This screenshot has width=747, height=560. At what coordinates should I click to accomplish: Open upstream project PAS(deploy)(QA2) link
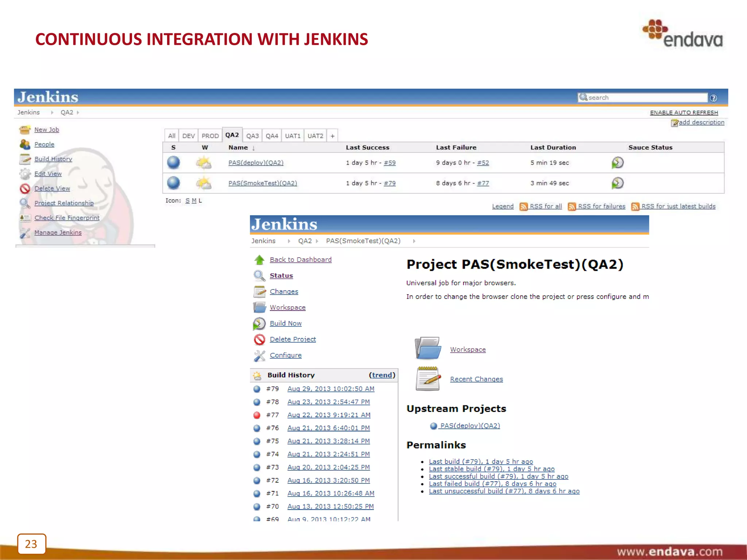470,426
